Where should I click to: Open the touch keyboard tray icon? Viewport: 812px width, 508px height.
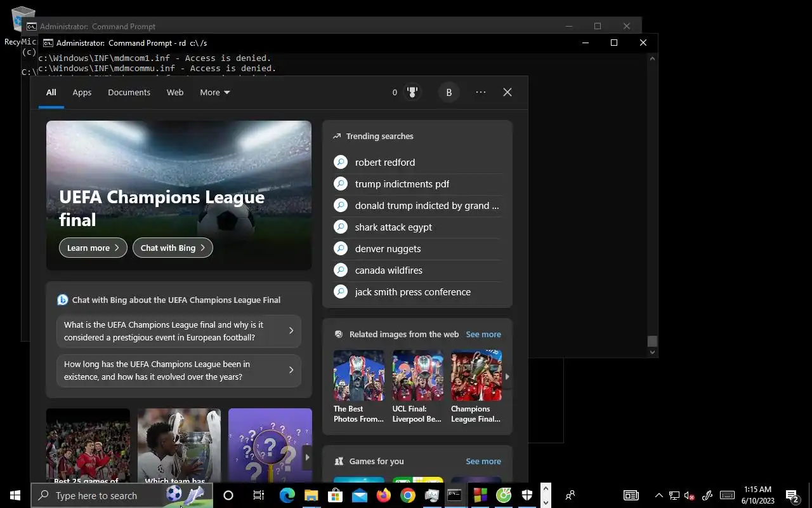[728, 495]
